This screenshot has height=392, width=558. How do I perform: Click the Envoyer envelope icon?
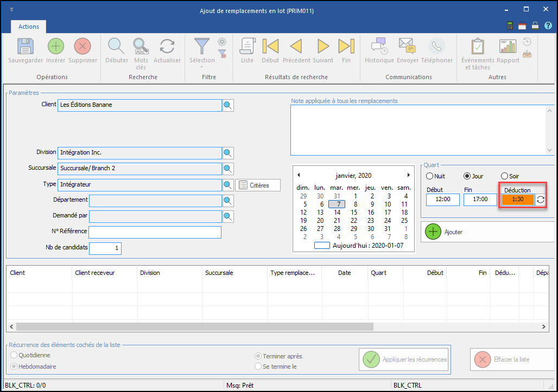coord(408,47)
